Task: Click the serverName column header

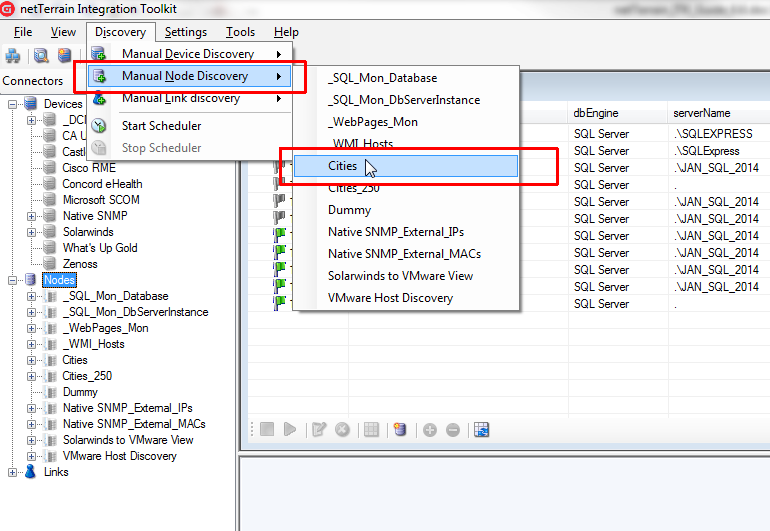Action: coord(701,113)
